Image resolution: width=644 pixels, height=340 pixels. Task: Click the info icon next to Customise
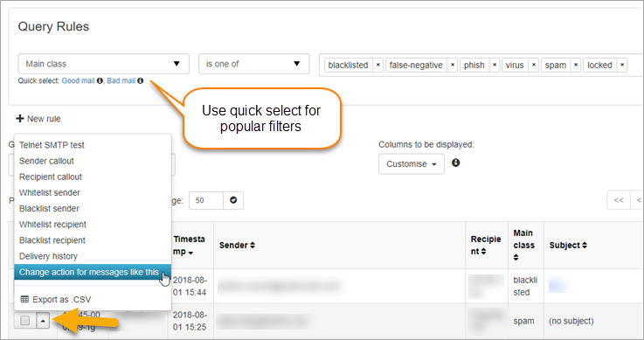pyautogui.click(x=455, y=163)
